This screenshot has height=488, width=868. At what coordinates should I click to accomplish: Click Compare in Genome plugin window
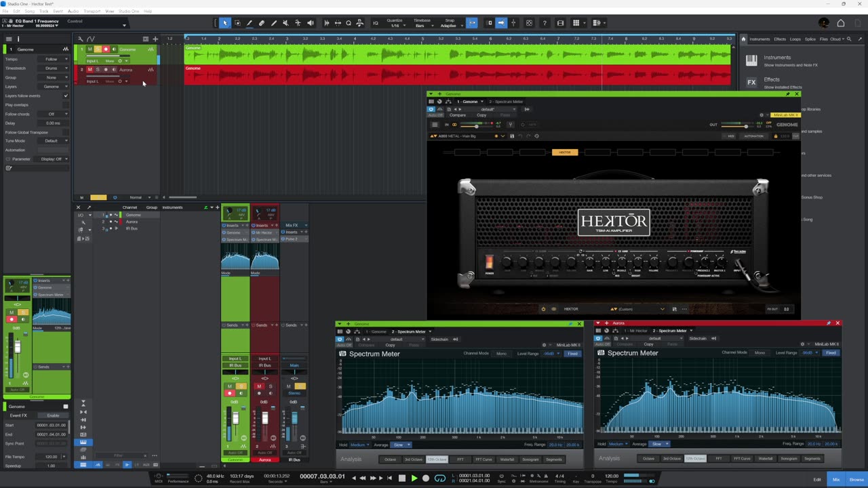pyautogui.click(x=458, y=115)
